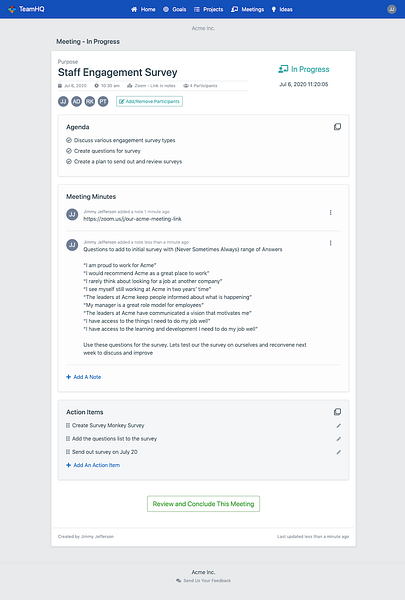The width and height of the screenshot is (405, 600).
Task: Click Add A Note link
Action: (x=83, y=377)
